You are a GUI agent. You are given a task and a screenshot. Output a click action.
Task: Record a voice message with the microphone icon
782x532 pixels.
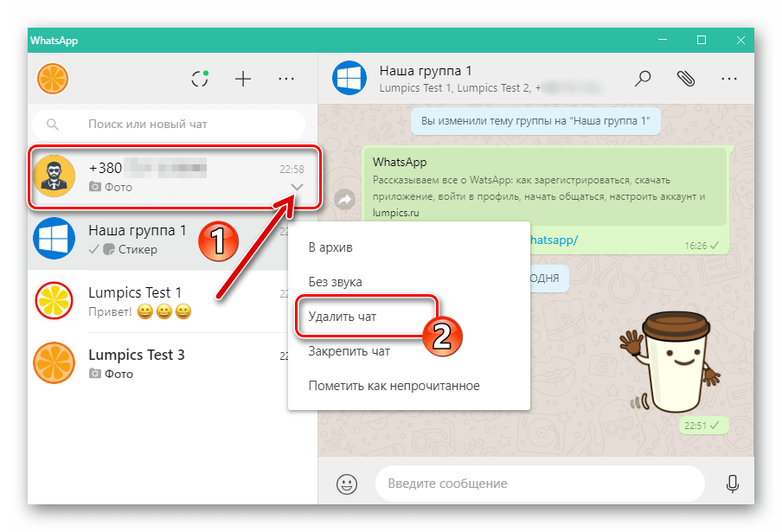pyautogui.click(x=732, y=484)
